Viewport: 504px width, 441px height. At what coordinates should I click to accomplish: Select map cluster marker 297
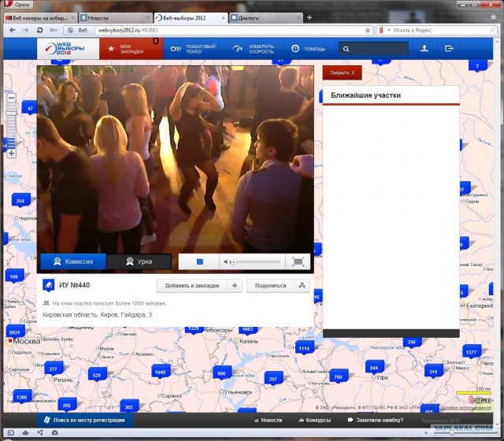tap(273, 379)
